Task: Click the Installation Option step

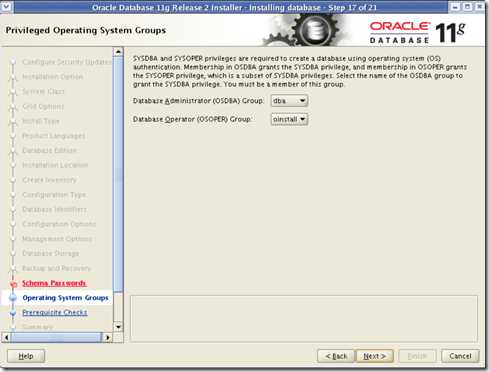Action: [53, 77]
